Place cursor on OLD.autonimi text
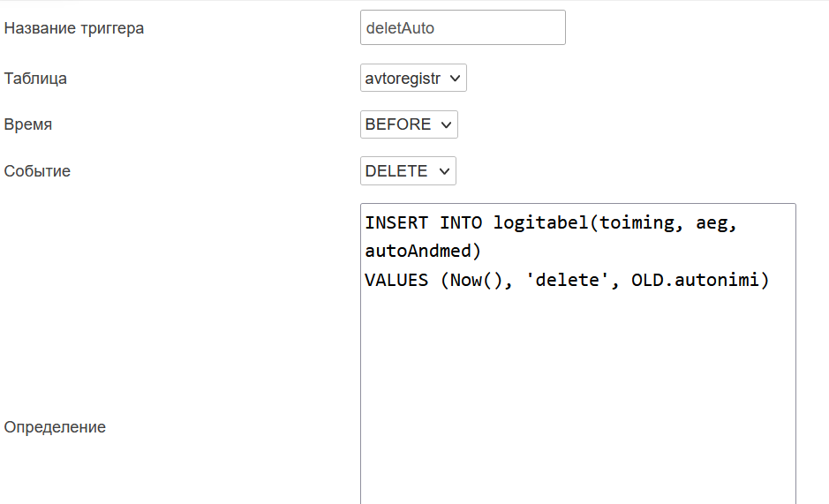Viewport: 829px width, 504px height. [695, 280]
